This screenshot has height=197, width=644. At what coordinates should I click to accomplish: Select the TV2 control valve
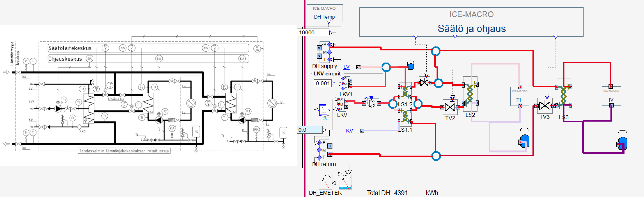450,107
